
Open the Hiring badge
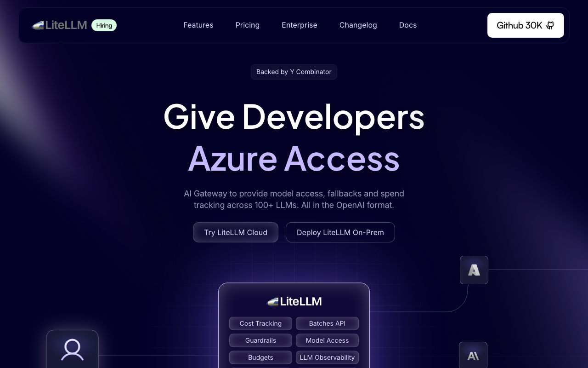pos(104,25)
